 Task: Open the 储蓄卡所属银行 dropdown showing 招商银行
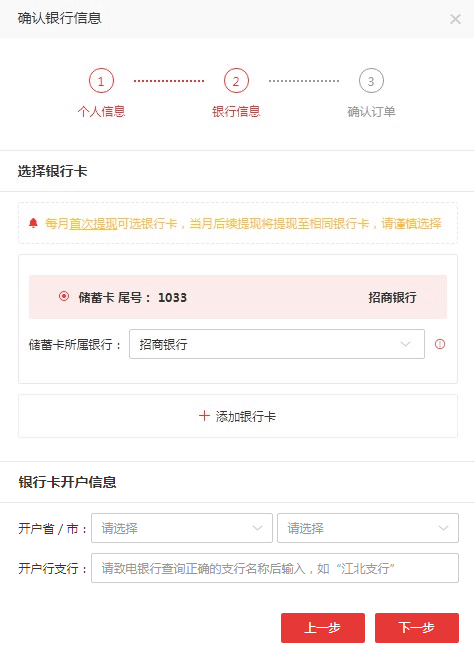277,344
